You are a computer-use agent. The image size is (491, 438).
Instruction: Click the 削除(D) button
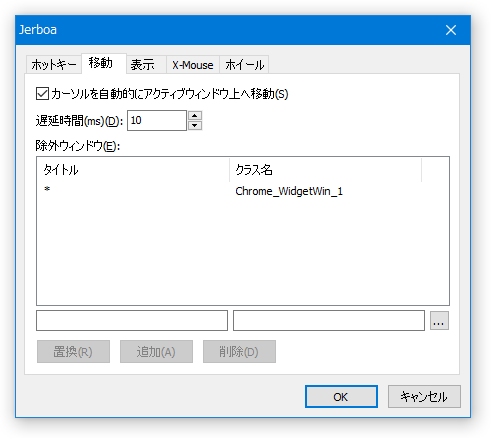239,351
